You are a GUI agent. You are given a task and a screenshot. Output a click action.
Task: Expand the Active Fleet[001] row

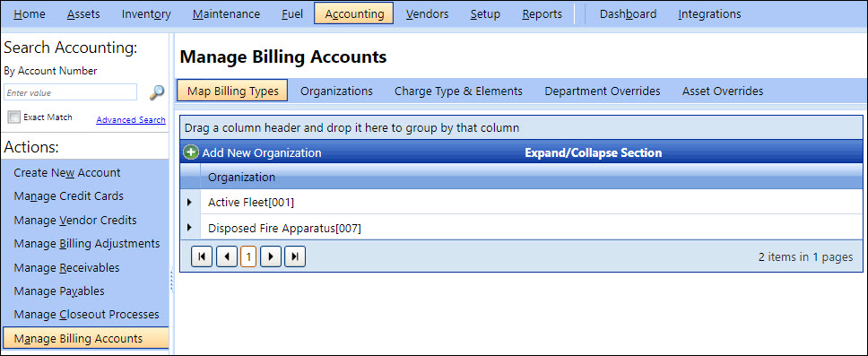coord(190,202)
